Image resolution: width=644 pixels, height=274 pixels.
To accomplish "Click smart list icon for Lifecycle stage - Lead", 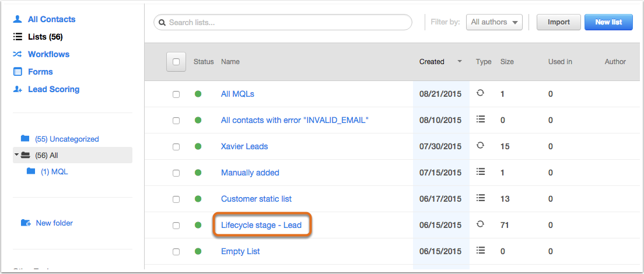I will click(480, 224).
